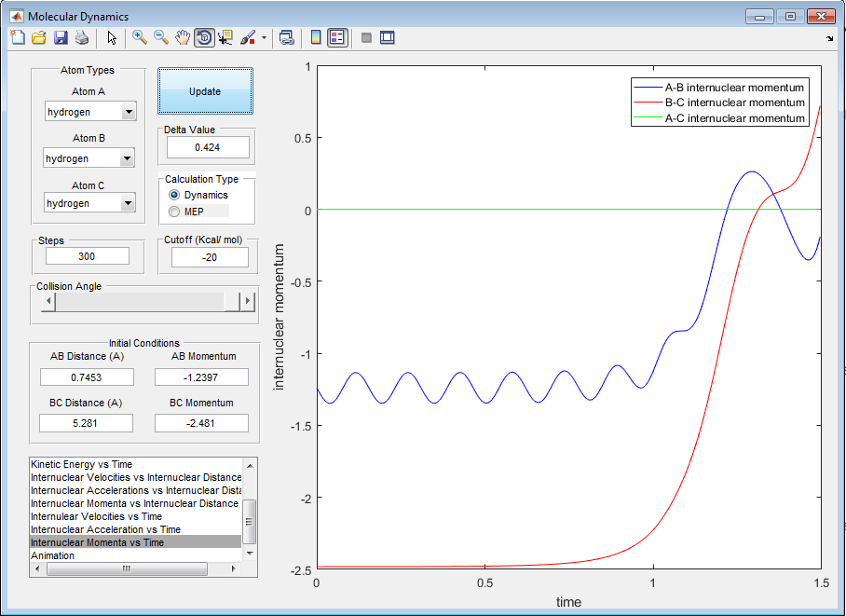Click the plot list scroll down arrow
This screenshot has height=616, width=846.
pyautogui.click(x=250, y=554)
